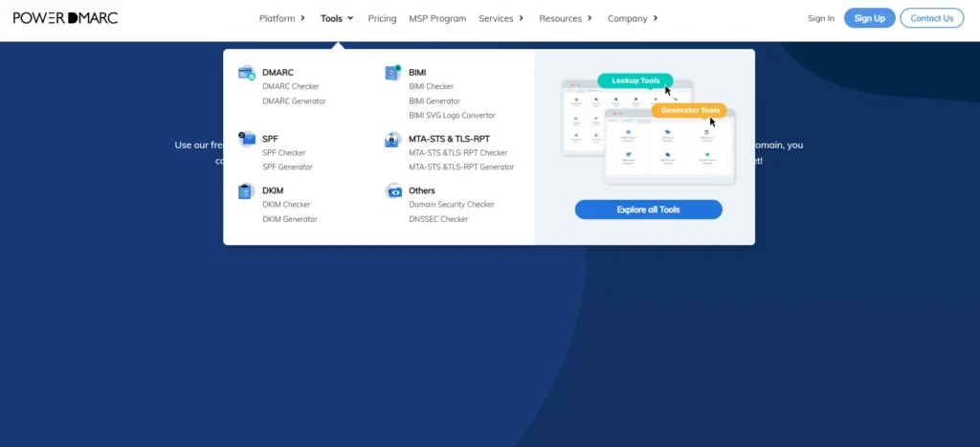Go to the Pricing page
This screenshot has width=980, height=447.
(382, 19)
